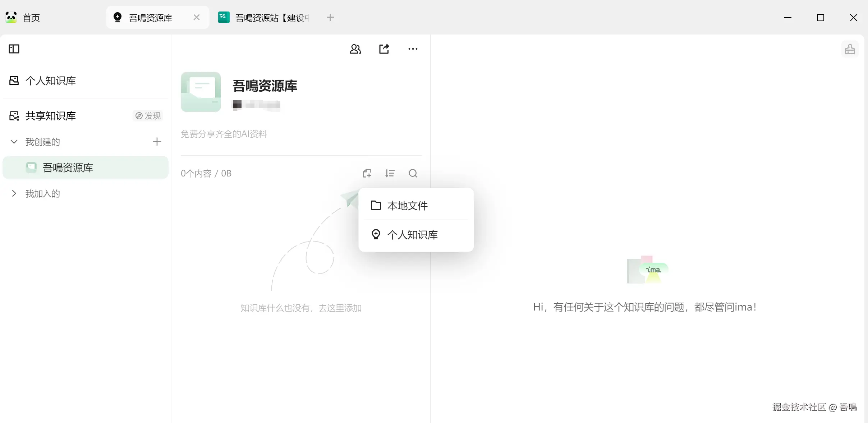Click the 吾鳴资源库 cover thumbnail
The height and width of the screenshot is (423, 868).
(201, 92)
